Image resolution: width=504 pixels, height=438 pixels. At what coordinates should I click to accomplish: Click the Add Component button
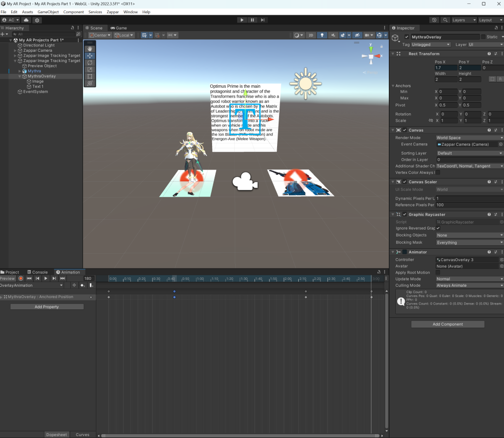pyautogui.click(x=447, y=324)
